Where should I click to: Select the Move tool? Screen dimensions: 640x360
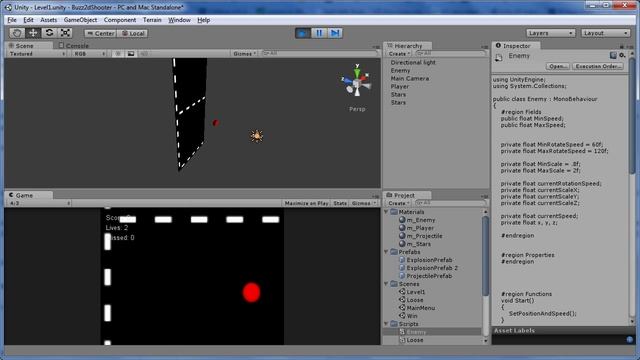coord(33,33)
